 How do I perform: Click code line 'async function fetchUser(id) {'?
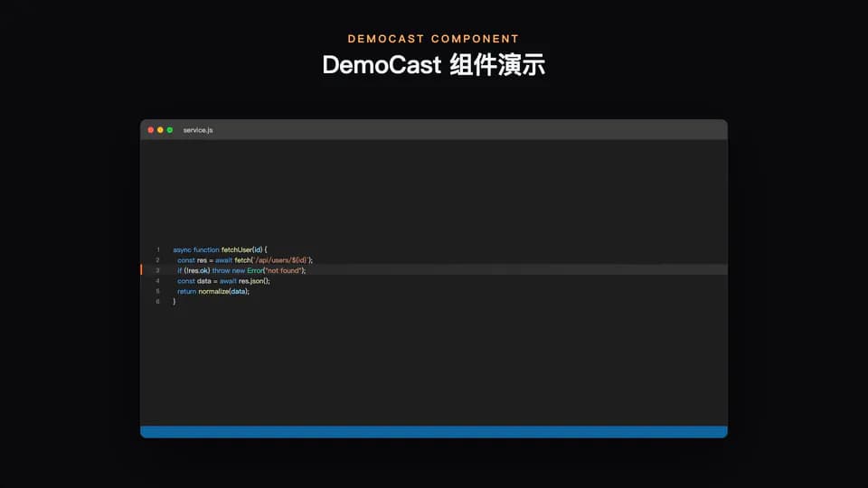tap(220, 249)
